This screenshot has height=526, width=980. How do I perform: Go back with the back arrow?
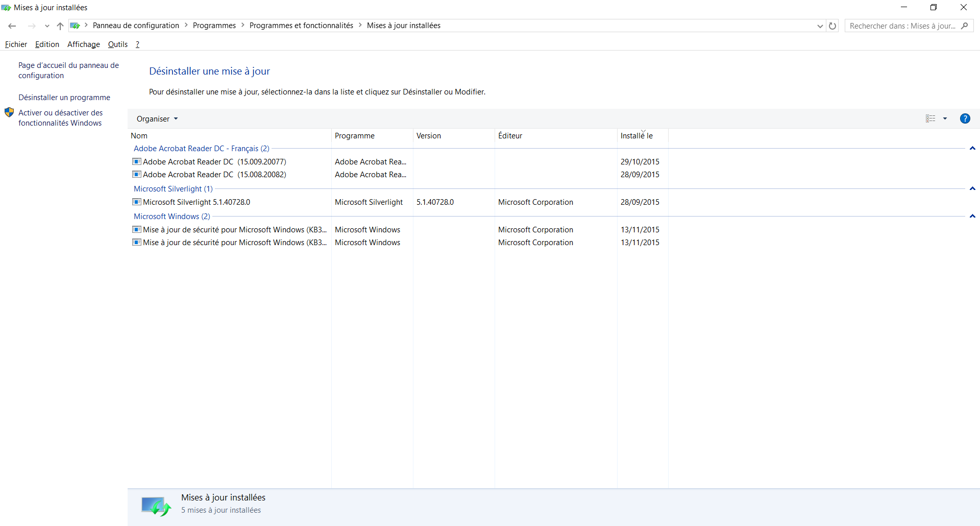pos(12,26)
